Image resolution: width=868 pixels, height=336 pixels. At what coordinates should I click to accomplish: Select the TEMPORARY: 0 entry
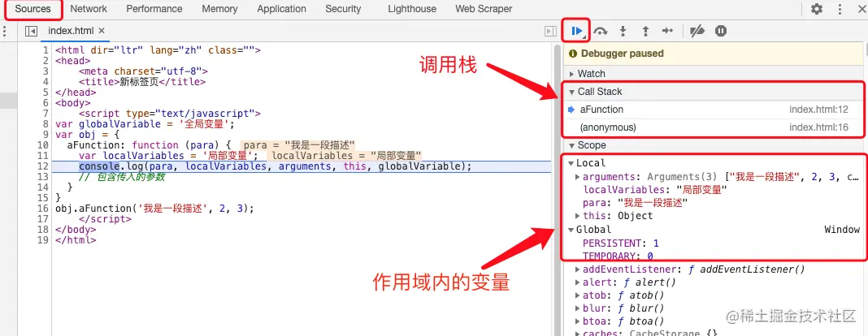pyautogui.click(x=618, y=256)
